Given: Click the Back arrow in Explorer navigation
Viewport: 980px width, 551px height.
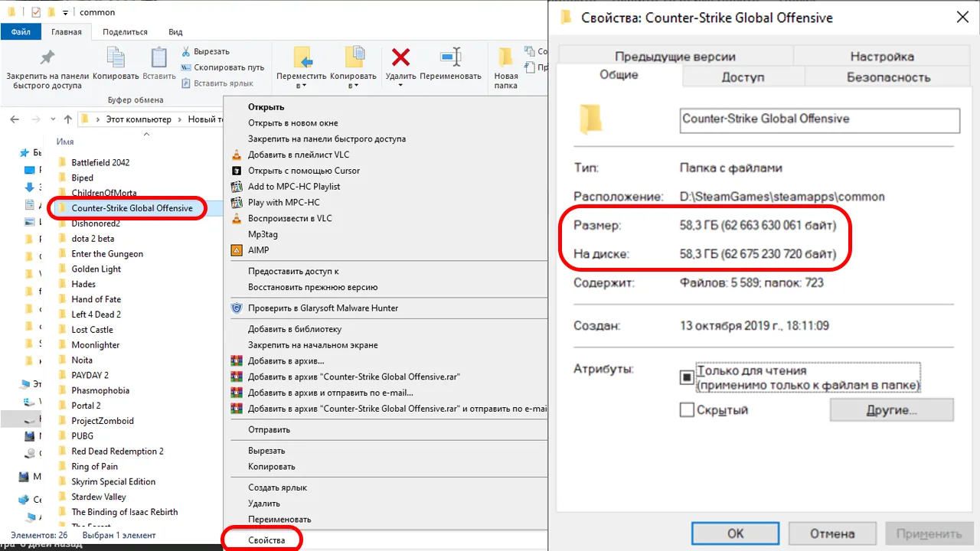Looking at the screenshot, I should coord(16,119).
